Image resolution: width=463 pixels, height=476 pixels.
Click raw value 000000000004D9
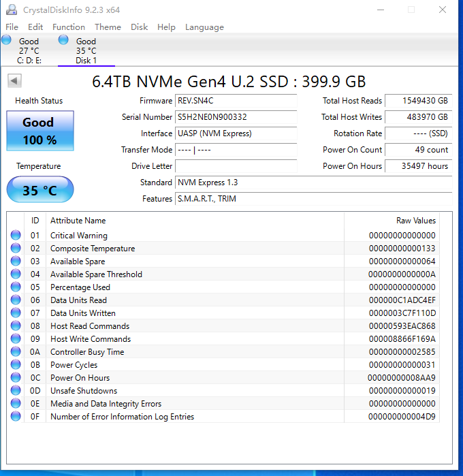402,417
